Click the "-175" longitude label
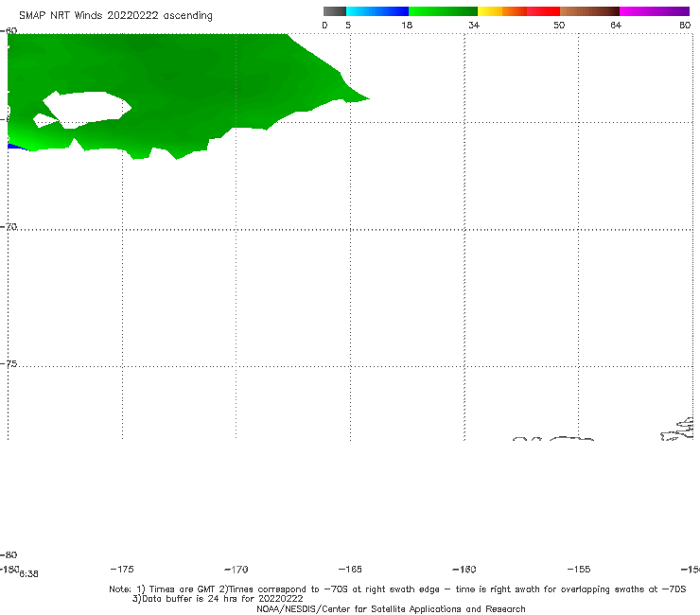Screen dimensions: 700x615 (x=122, y=570)
